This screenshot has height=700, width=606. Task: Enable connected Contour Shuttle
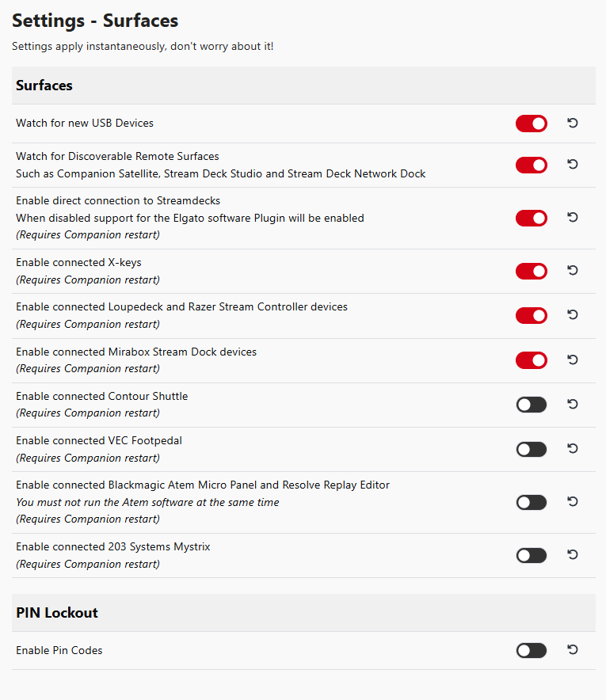coord(532,405)
